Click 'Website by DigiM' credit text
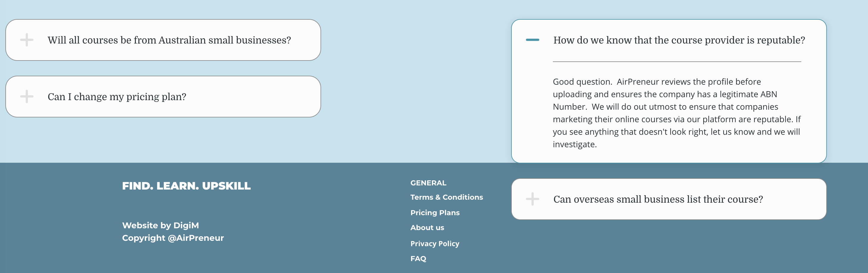 click(x=160, y=225)
